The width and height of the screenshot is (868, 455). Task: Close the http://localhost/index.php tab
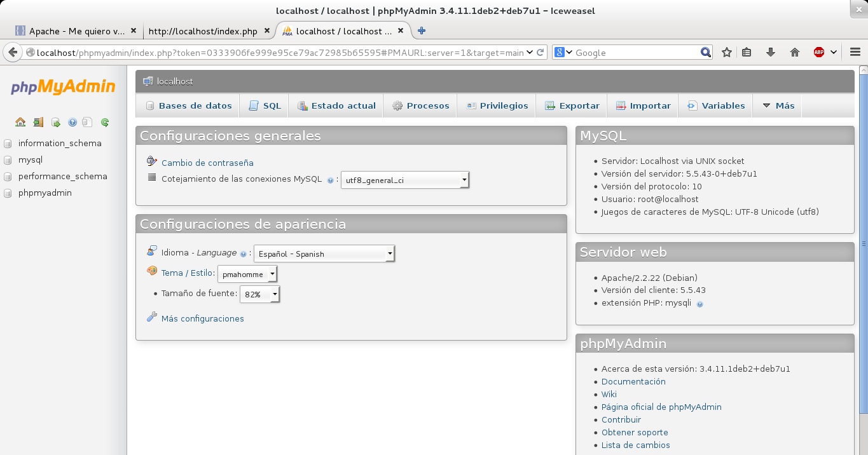(x=267, y=31)
